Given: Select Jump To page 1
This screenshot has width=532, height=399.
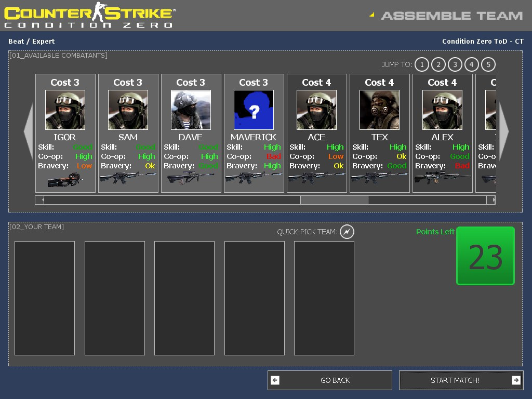Looking at the screenshot, I should (422, 64).
